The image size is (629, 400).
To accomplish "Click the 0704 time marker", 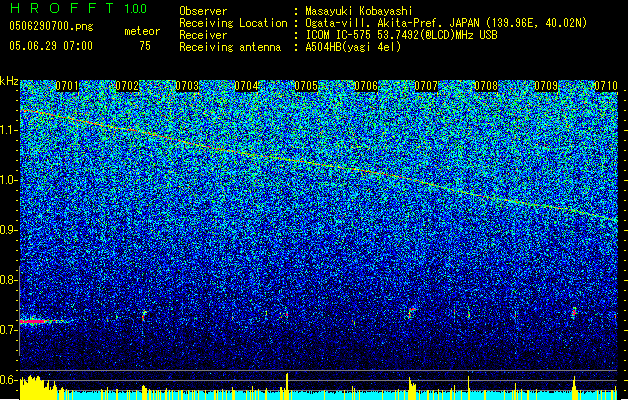I will coord(246,86).
